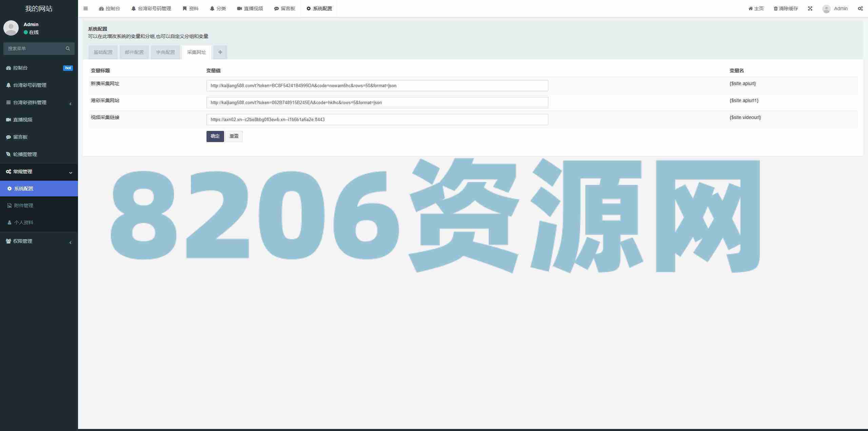Focus the 港彩采集网站 URL input field
This screenshot has width=868, height=431.
[x=377, y=103]
